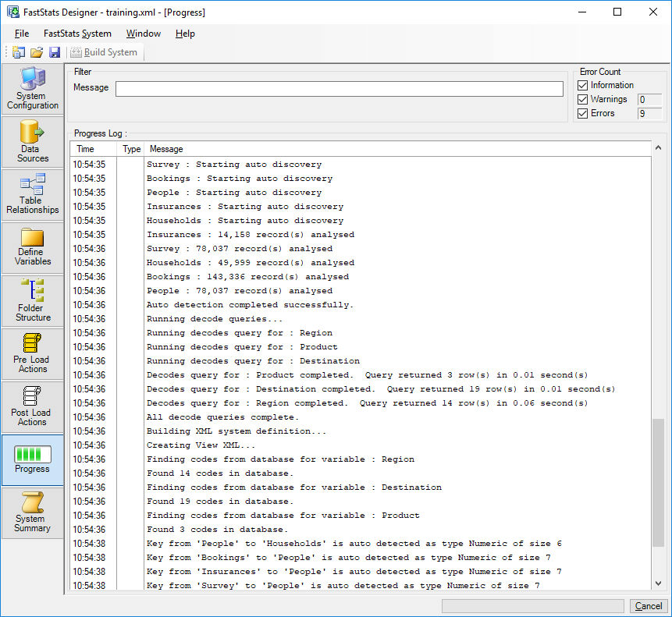This screenshot has width=672, height=617.
Task: Select the Define Variables section
Action: (33, 248)
